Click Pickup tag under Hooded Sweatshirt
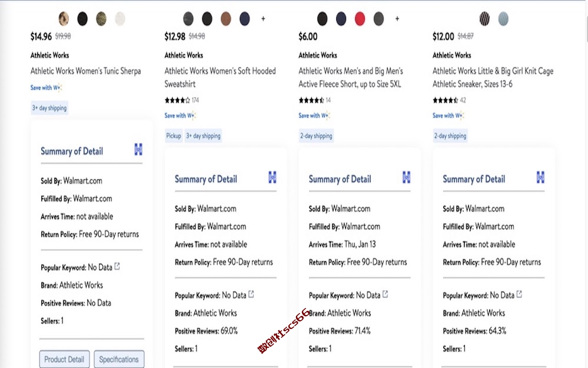The image size is (588, 368). click(x=174, y=136)
